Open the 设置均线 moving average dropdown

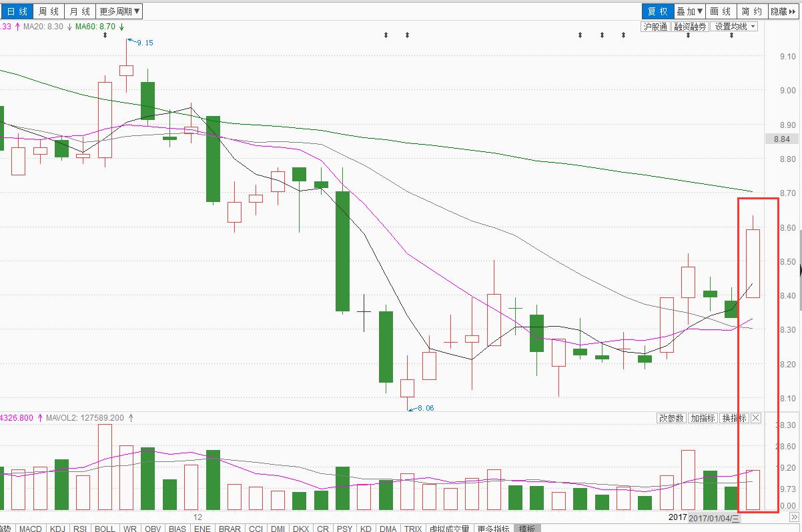point(734,27)
